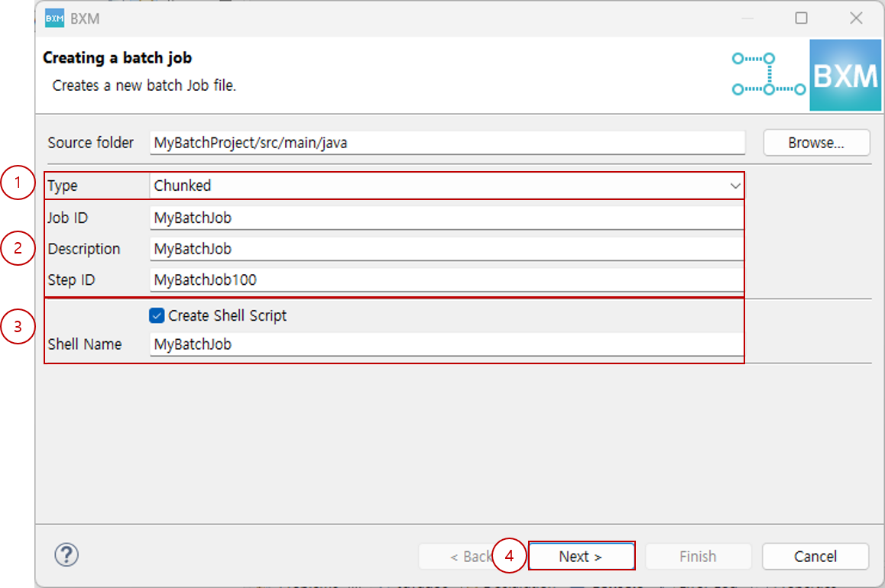The width and height of the screenshot is (885, 588).
Task: Focus the Job ID text field
Action: [x=447, y=218]
